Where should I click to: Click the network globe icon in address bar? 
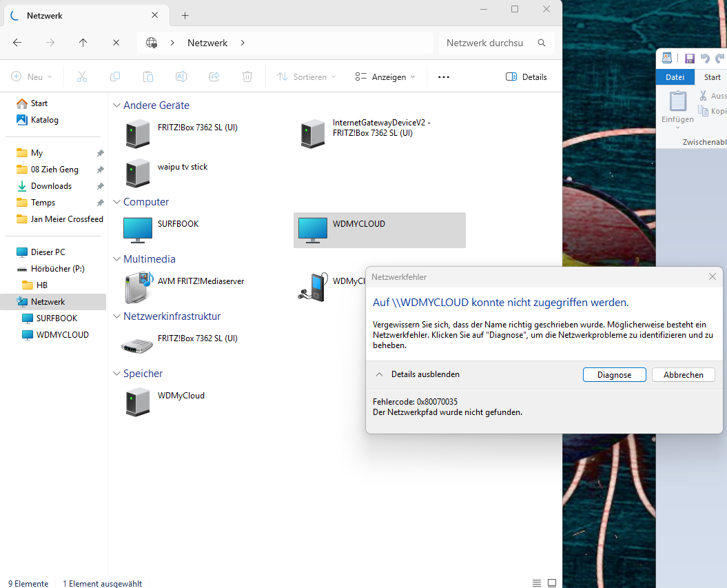(152, 43)
